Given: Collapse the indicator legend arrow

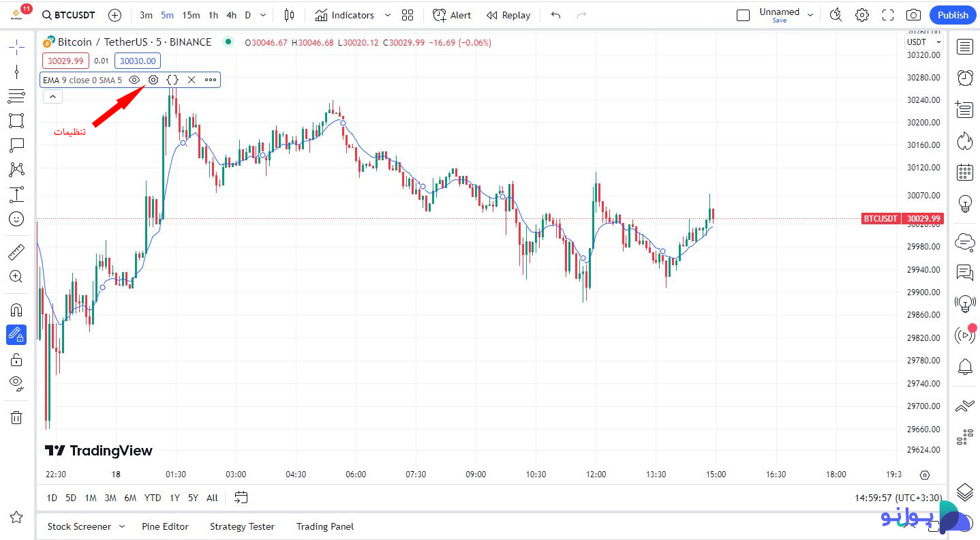Looking at the screenshot, I should (x=52, y=97).
